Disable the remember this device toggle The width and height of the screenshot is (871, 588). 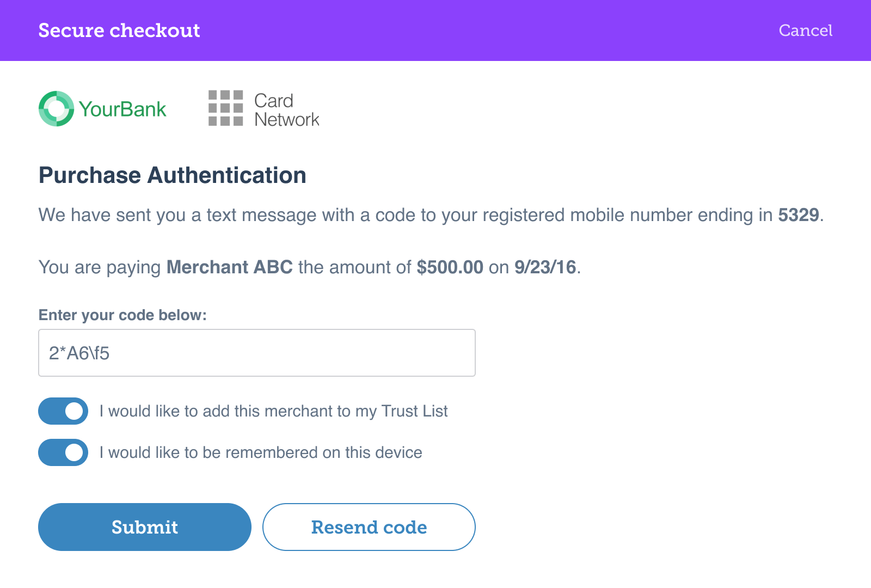[63, 452]
